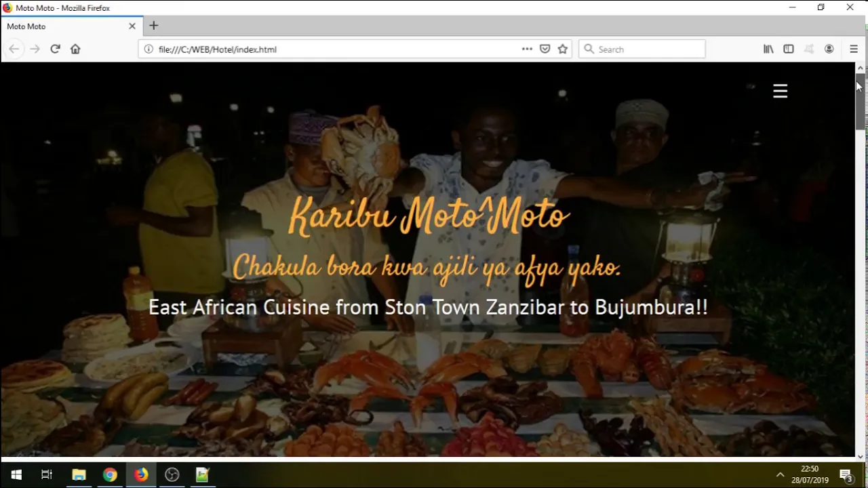Open Firefox application menu
Viewport: 868px width, 488px height.
click(x=854, y=49)
